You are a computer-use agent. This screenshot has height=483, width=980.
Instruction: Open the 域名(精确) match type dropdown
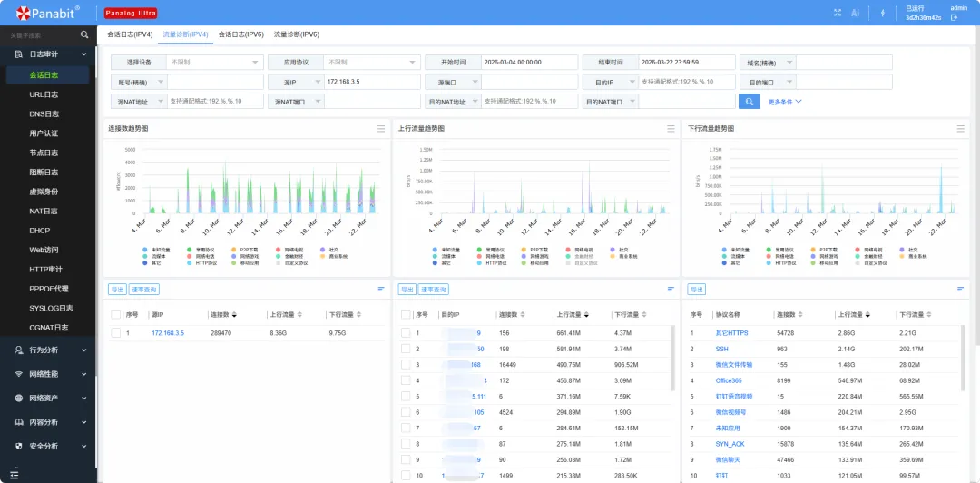[x=768, y=63]
